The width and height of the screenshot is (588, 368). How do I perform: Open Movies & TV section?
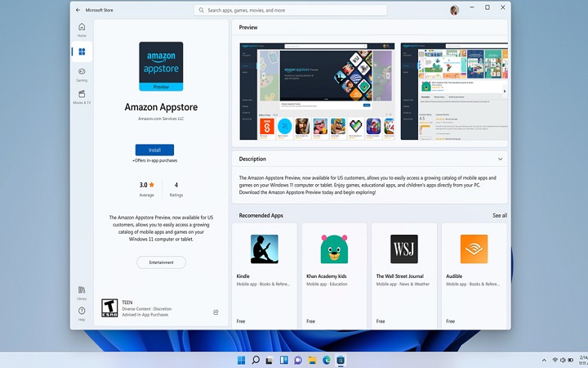coord(82,96)
